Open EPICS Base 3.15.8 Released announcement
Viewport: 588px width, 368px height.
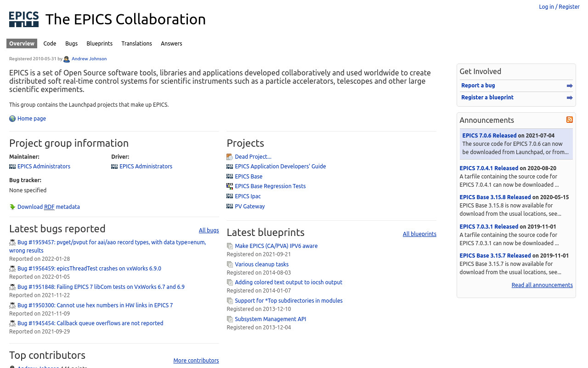(x=495, y=197)
